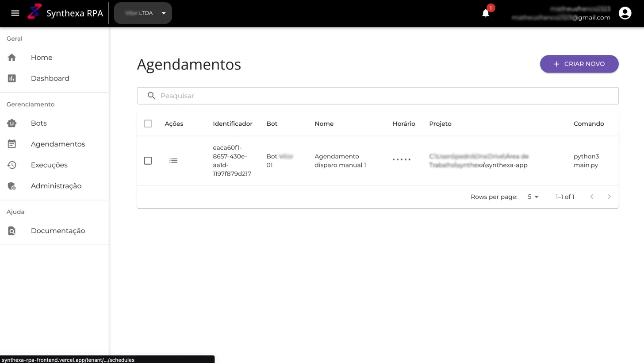Open Documentação help link
Image resolution: width=644 pixels, height=363 pixels.
pyautogui.click(x=54, y=231)
